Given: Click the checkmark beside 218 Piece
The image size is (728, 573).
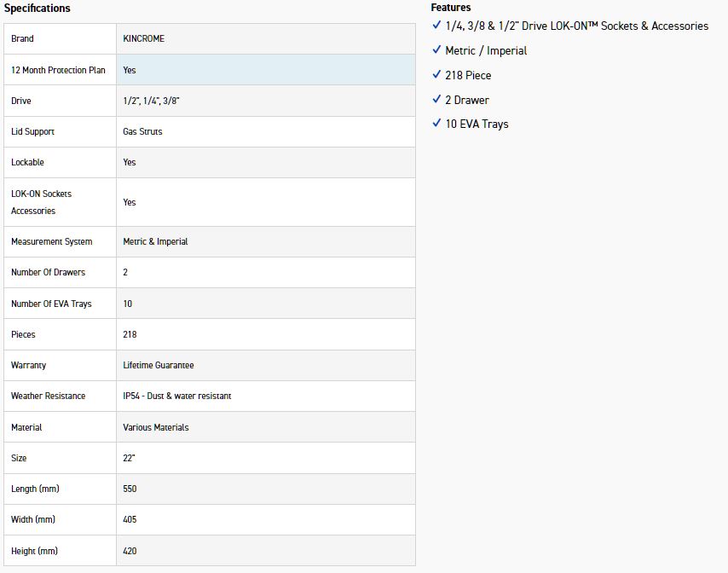Looking at the screenshot, I should click(436, 75).
